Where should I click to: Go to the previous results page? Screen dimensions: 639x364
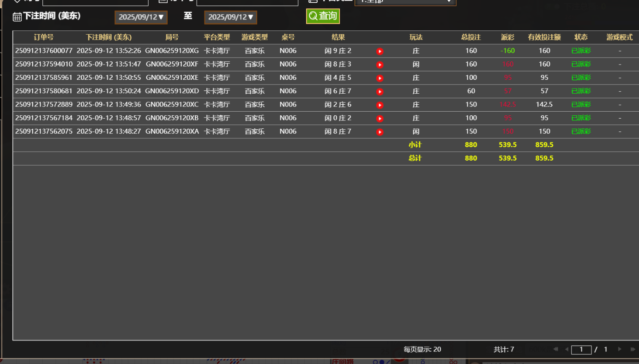[x=567, y=350]
